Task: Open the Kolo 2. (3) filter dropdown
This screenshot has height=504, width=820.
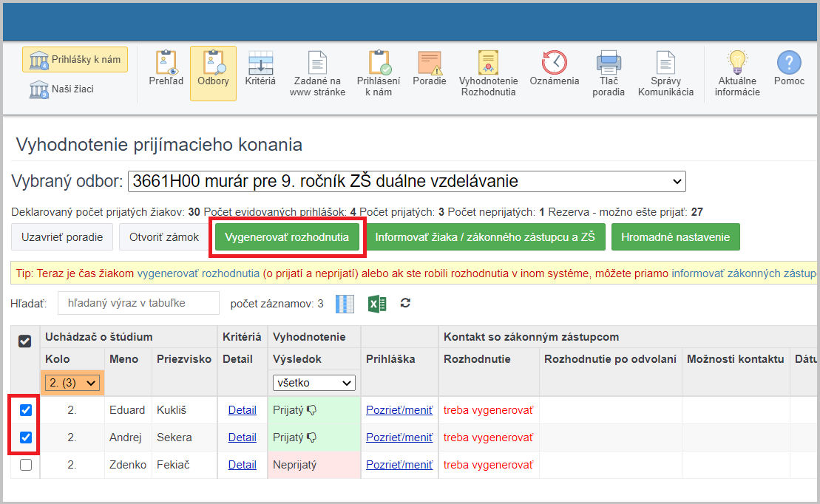Action: (72, 383)
